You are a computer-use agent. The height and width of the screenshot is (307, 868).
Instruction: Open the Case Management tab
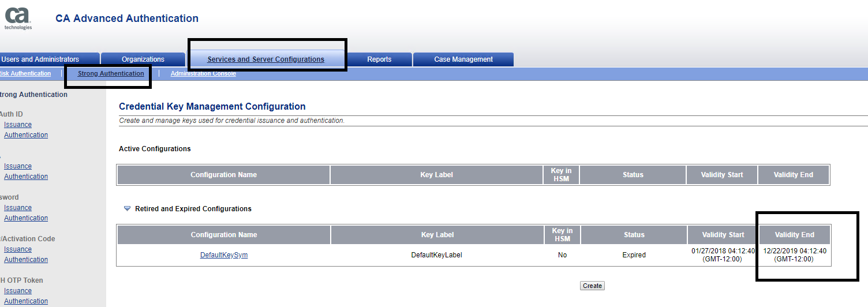pyautogui.click(x=463, y=59)
